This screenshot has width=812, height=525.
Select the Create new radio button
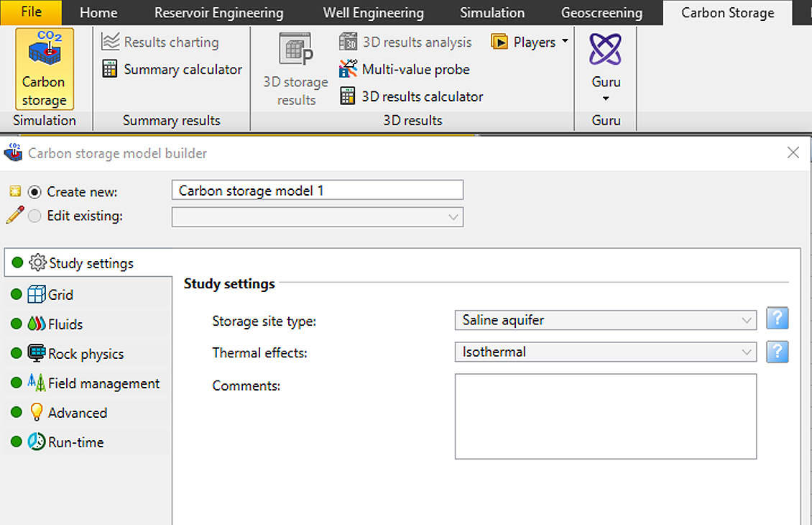click(x=34, y=192)
